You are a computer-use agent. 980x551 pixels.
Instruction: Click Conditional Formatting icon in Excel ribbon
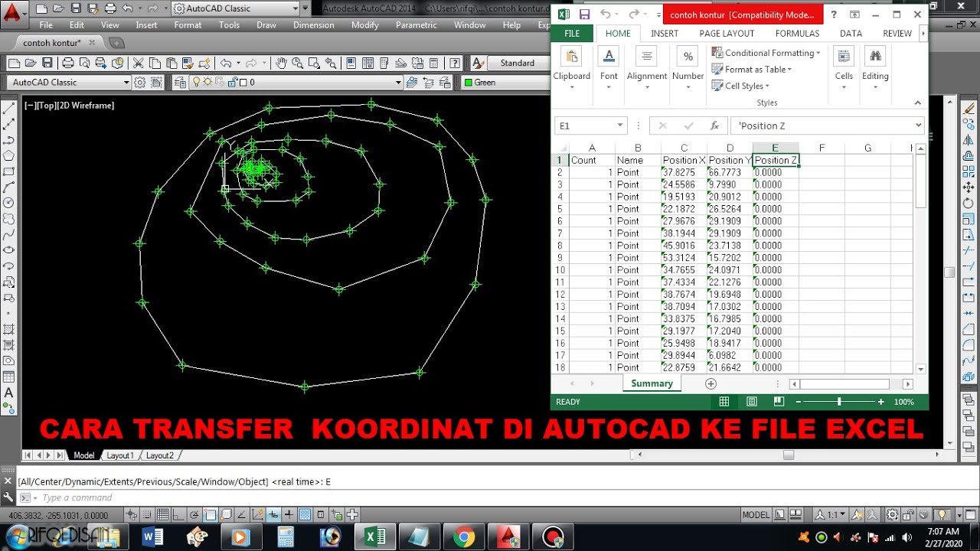click(717, 53)
